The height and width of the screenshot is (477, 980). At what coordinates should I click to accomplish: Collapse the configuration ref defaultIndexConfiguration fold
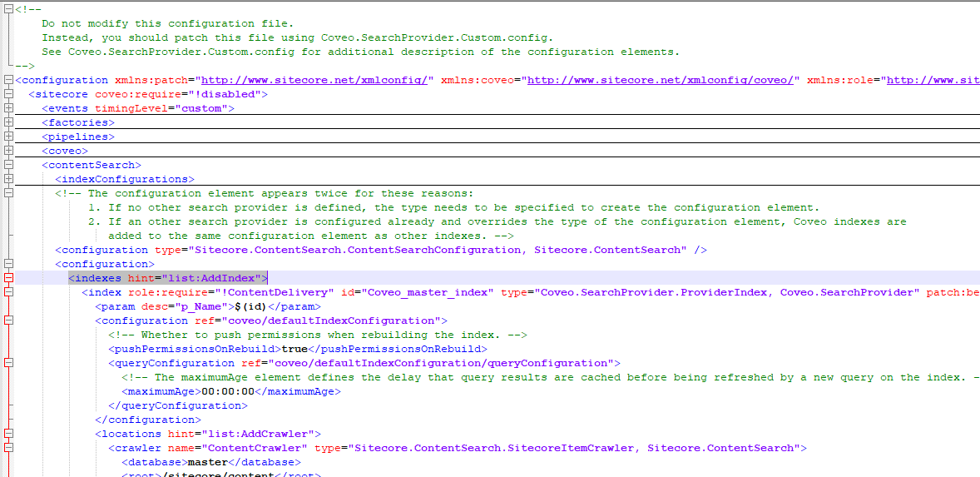click(x=8, y=320)
